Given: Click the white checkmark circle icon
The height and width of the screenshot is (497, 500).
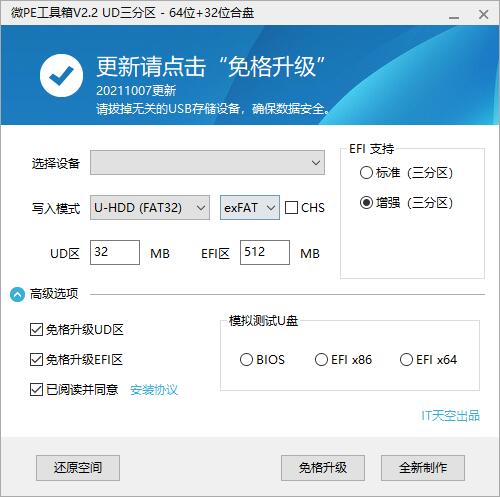Looking at the screenshot, I should 61,76.
